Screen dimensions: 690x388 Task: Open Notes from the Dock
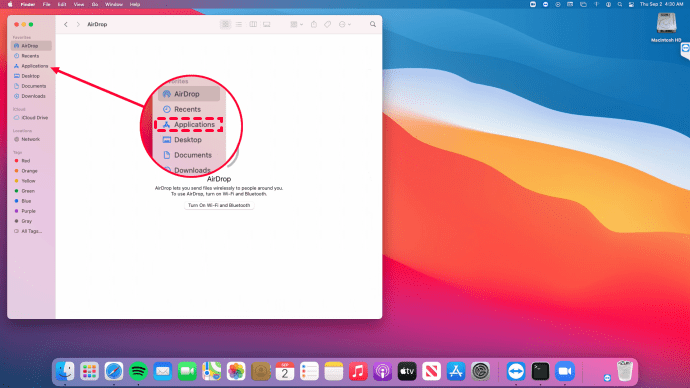(334, 372)
